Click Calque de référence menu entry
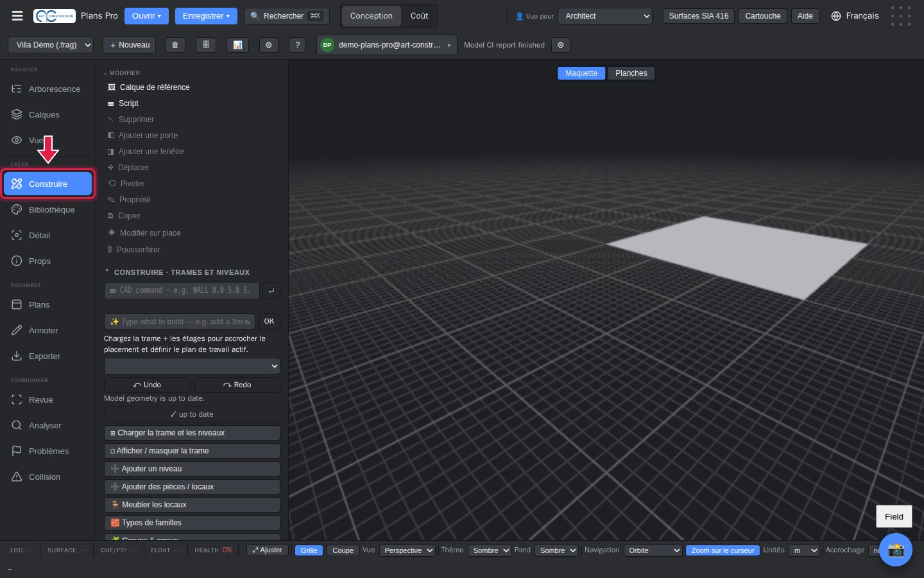This screenshot has width=924, height=578. [155, 87]
